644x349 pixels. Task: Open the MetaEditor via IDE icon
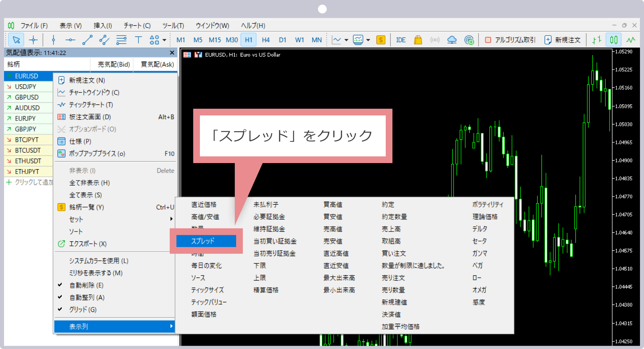400,40
